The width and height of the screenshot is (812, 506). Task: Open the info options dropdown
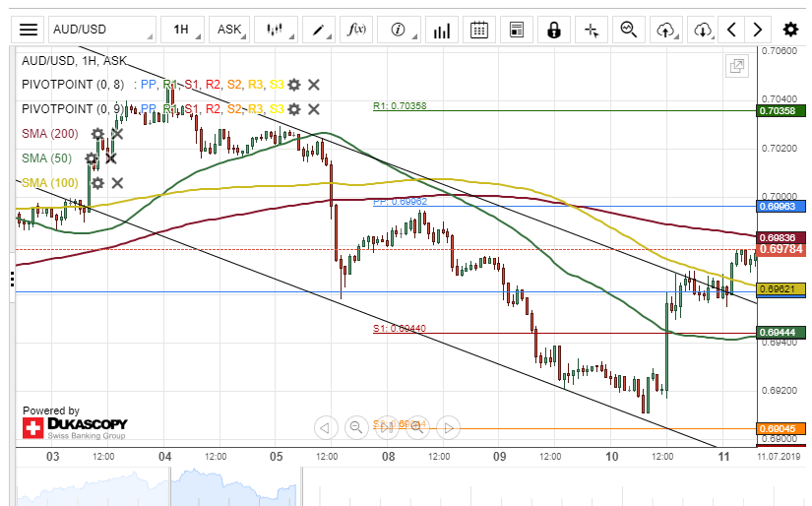[x=399, y=30]
